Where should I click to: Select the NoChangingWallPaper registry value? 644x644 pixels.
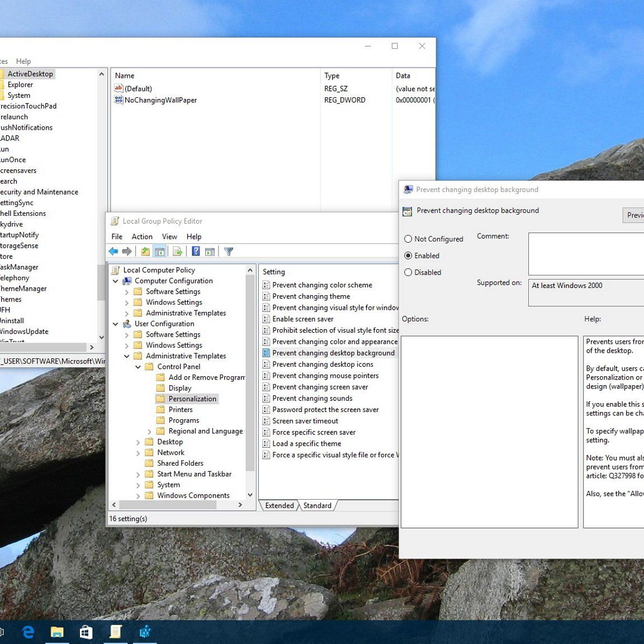(x=160, y=101)
